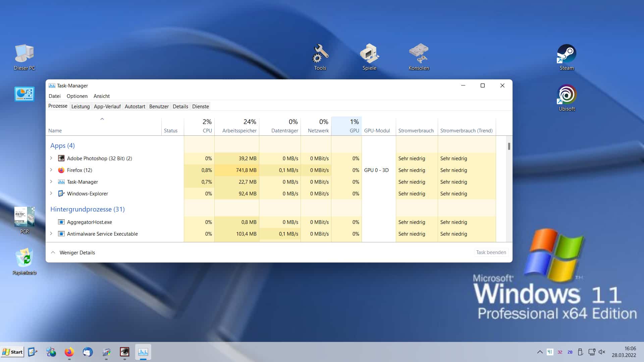Switch to the Benutzer tab
This screenshot has width=644, height=362.
159,107
